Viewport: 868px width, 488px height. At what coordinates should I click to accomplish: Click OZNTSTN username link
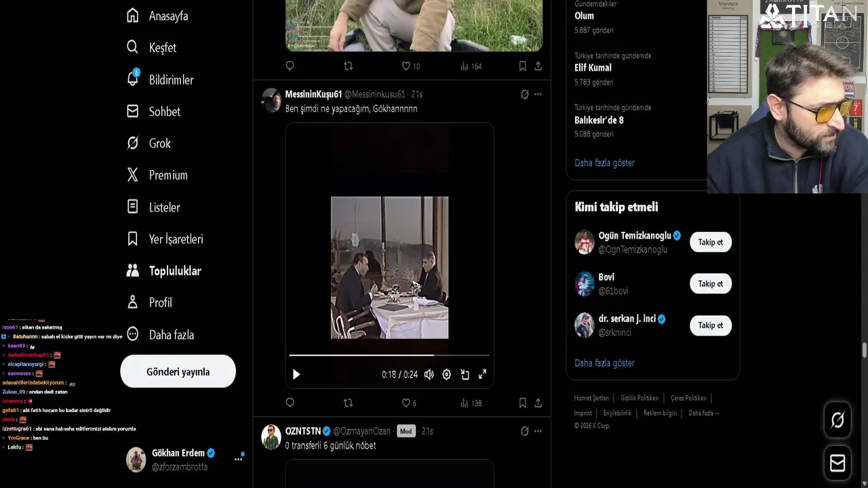click(x=302, y=431)
